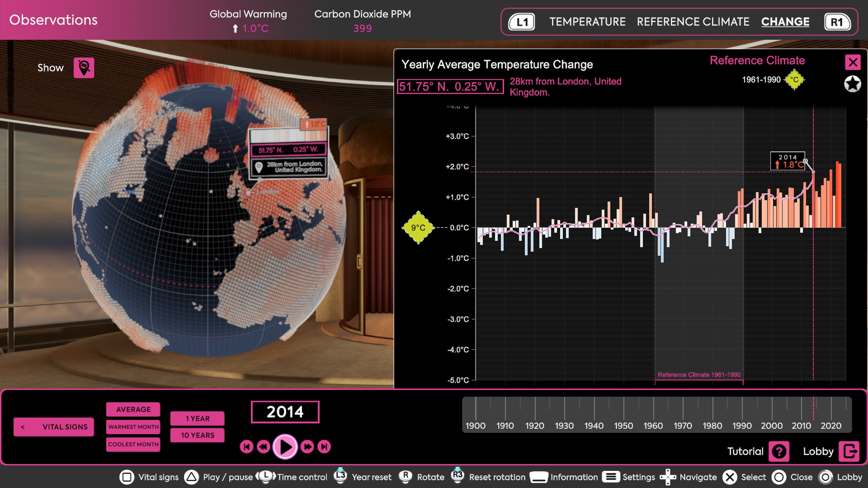868x488 pixels.
Task: Add location to favorites star icon
Action: pos(852,84)
